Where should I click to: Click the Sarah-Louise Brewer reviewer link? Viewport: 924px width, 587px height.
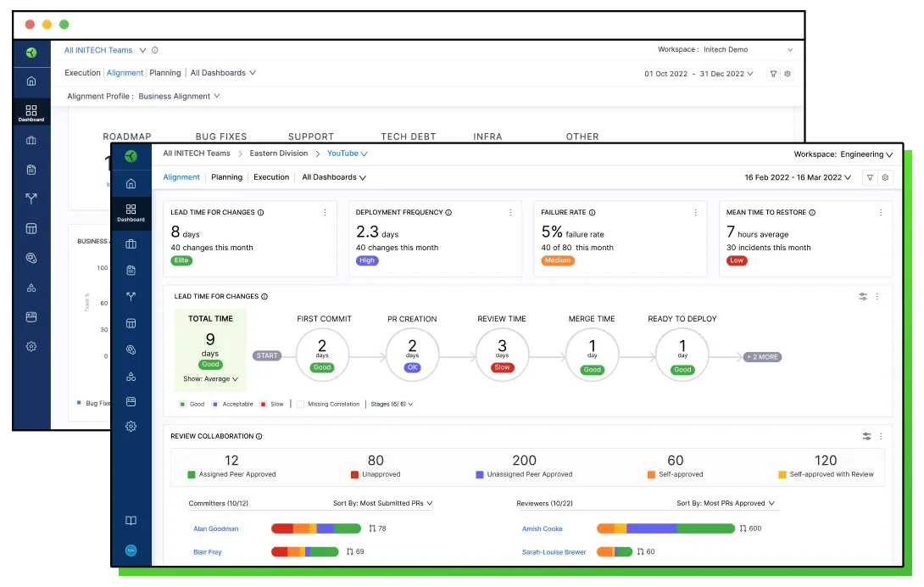[x=554, y=551]
